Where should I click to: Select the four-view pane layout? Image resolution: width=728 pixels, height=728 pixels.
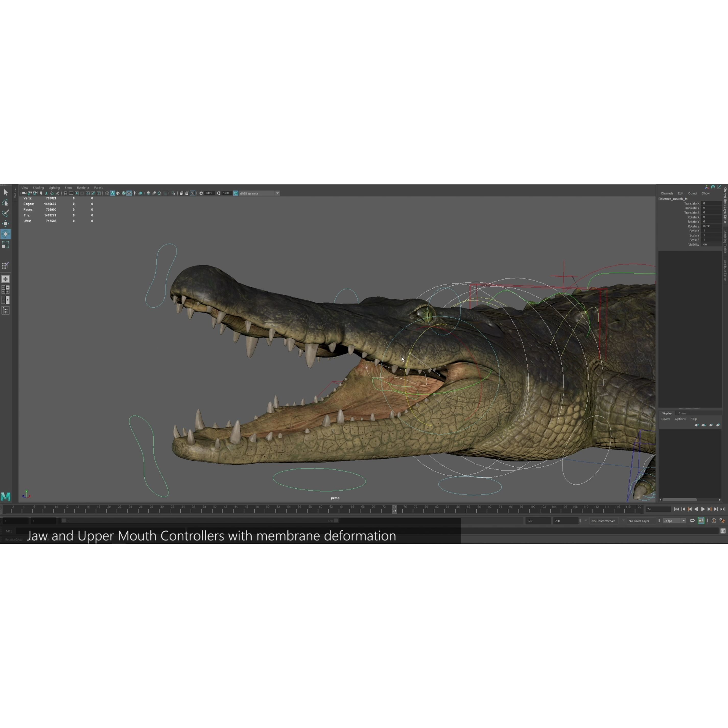coord(6,289)
